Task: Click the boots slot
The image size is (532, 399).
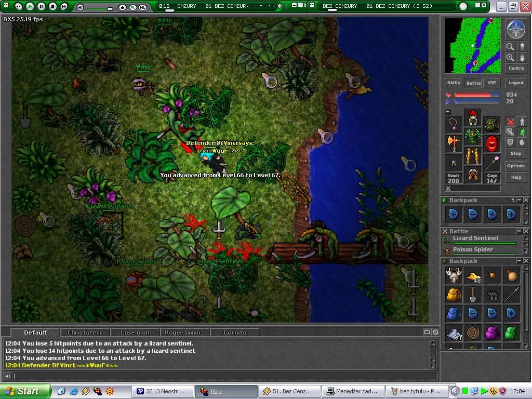Action: [473, 175]
